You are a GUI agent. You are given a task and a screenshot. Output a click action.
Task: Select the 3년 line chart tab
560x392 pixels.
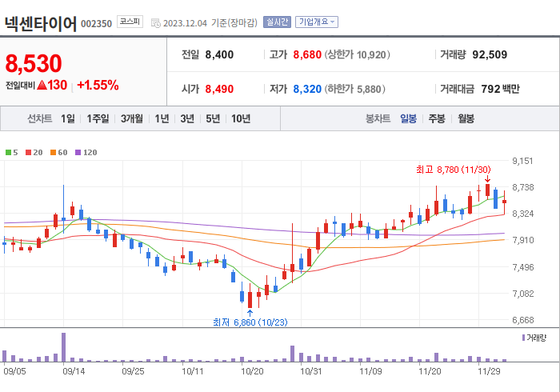(187, 118)
